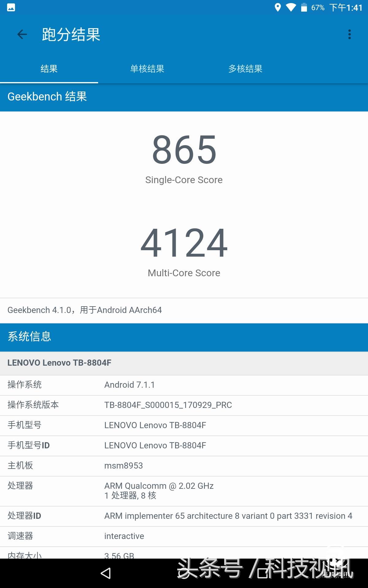Tap the picture notification icon

[x=11, y=7]
